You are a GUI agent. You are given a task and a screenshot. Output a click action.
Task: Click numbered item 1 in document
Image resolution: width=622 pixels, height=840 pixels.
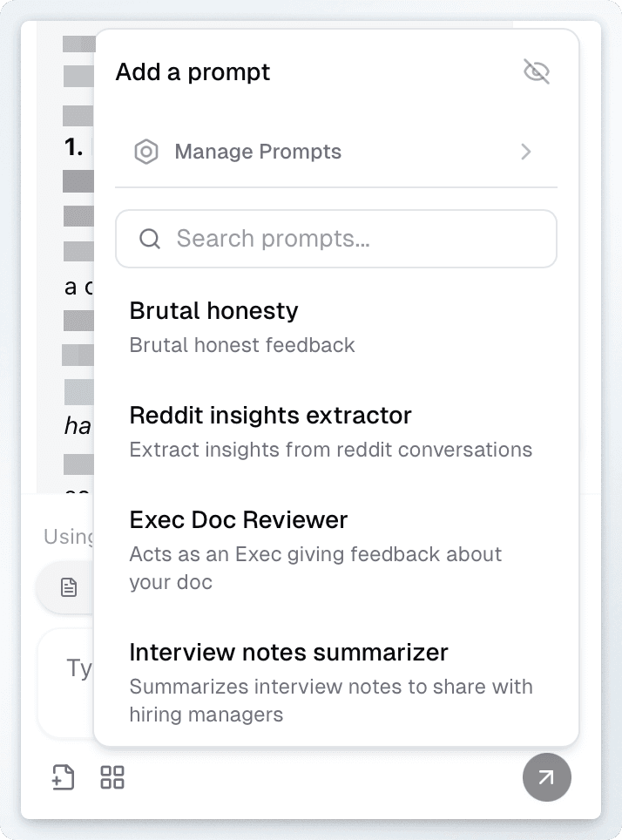tap(73, 146)
